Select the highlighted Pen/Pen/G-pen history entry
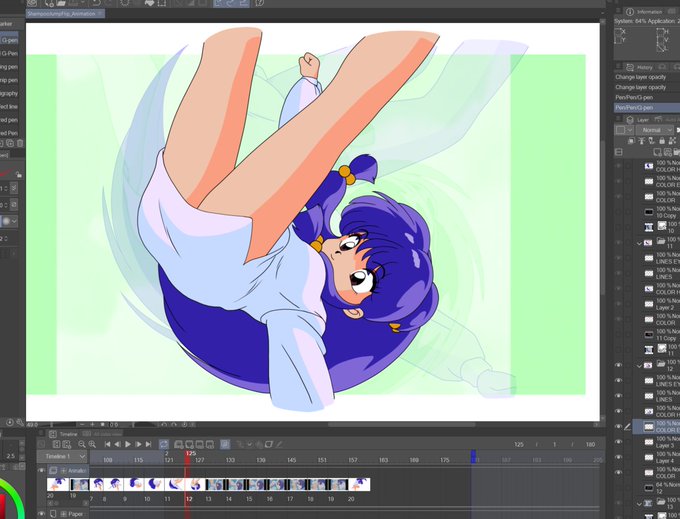 647,108
